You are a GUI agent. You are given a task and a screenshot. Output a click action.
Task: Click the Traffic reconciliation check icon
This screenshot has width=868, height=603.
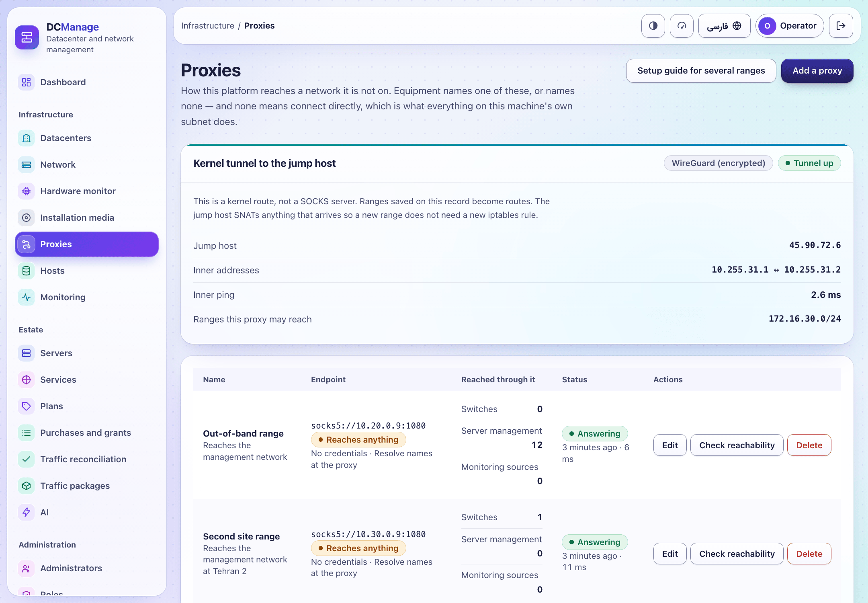click(26, 459)
